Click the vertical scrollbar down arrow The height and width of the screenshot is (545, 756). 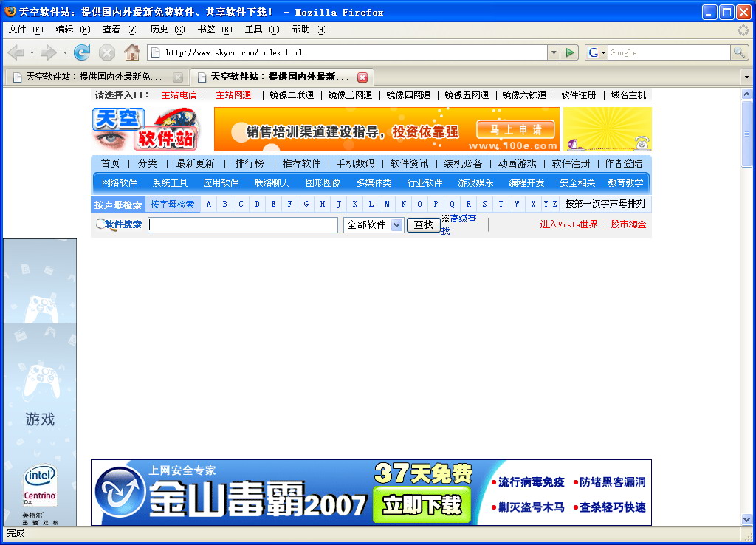(746, 519)
